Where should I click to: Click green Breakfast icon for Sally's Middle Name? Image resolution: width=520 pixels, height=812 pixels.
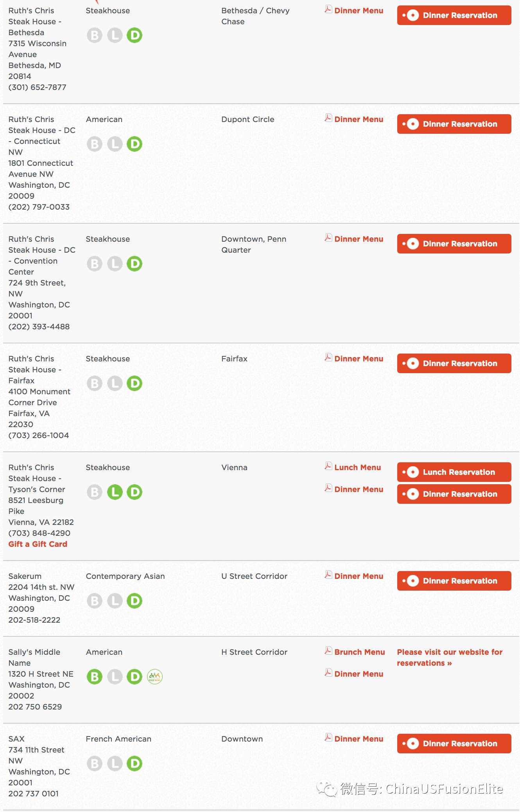95,677
